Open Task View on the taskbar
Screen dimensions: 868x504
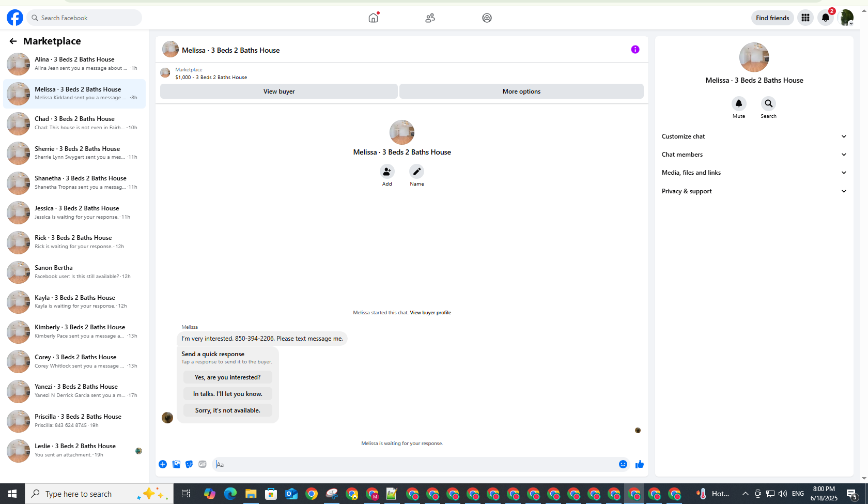(186, 494)
